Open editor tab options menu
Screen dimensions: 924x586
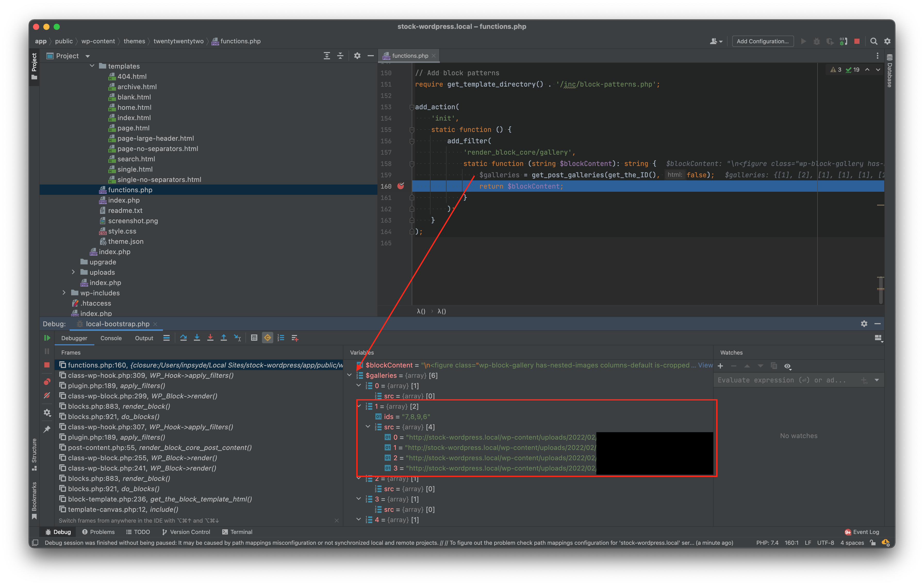click(877, 56)
